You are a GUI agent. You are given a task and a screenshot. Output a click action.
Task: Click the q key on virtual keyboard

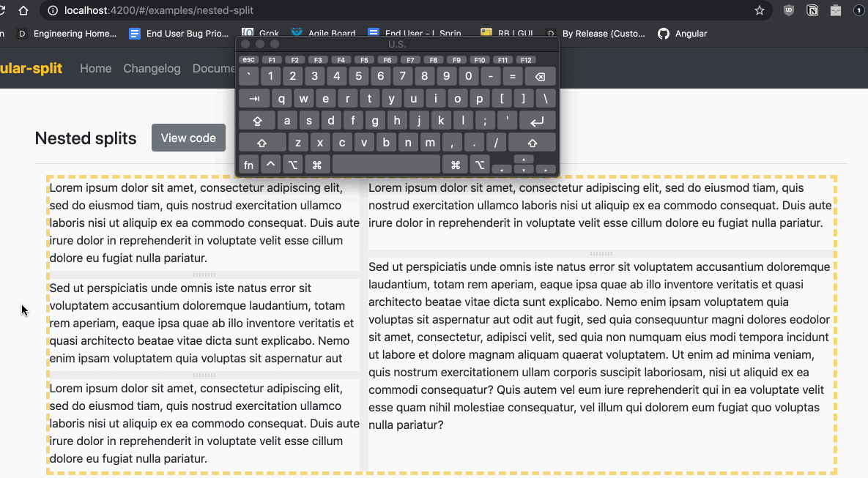(282, 99)
